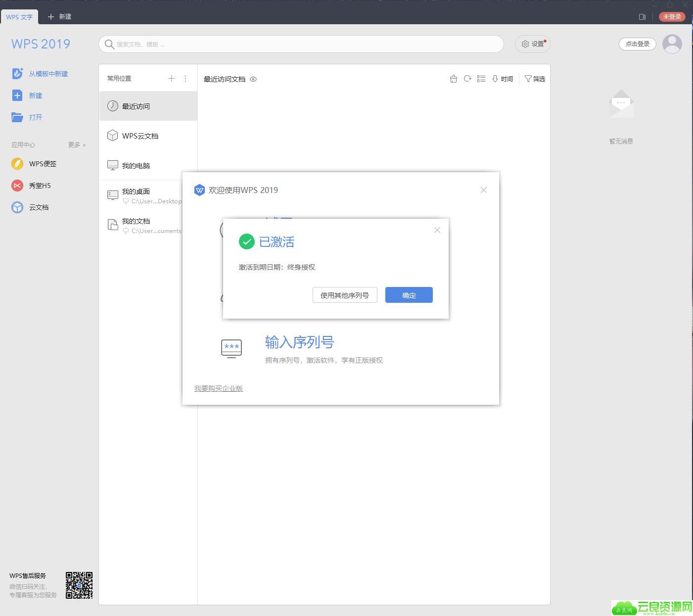Click the clear-records broom icon
This screenshot has height=616, width=693.
454,79
